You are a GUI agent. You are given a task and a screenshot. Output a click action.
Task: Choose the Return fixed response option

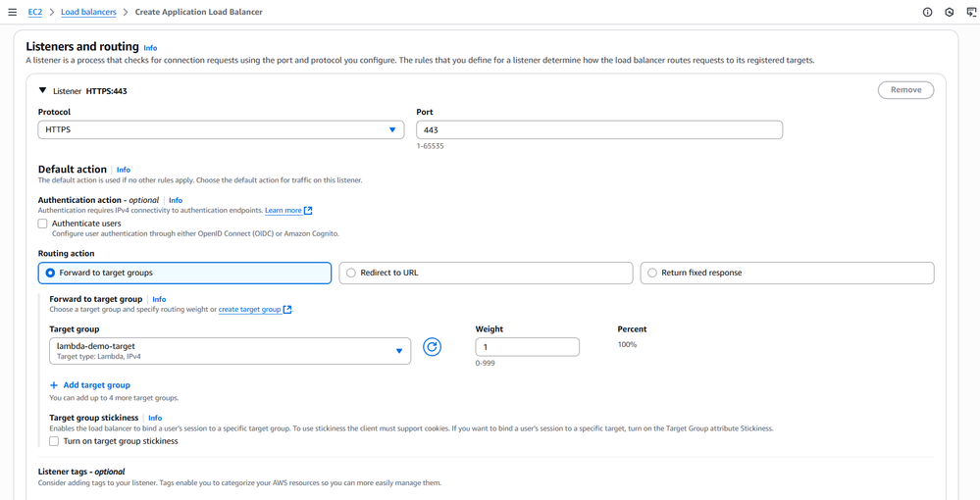click(652, 273)
